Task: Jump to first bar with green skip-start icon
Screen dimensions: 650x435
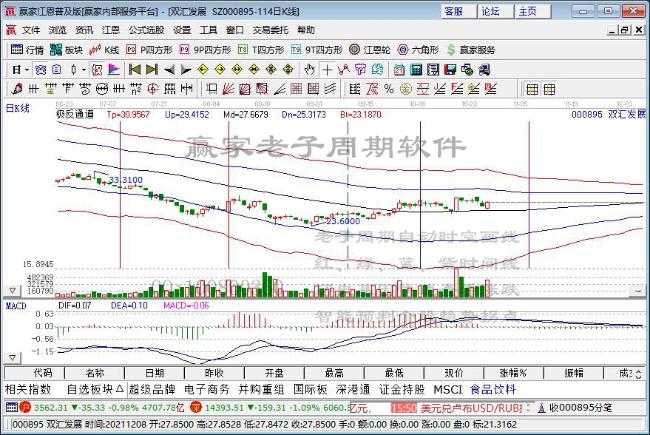Action: pos(135,70)
